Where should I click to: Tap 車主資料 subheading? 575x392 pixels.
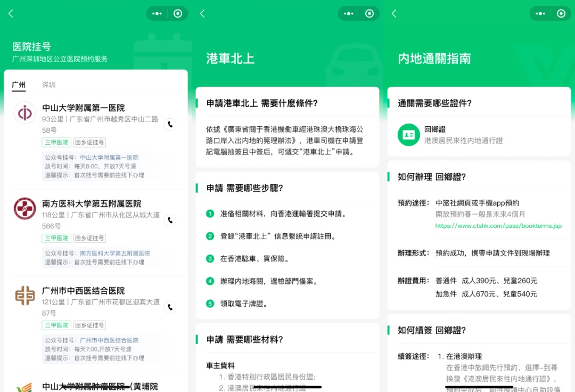point(220,365)
